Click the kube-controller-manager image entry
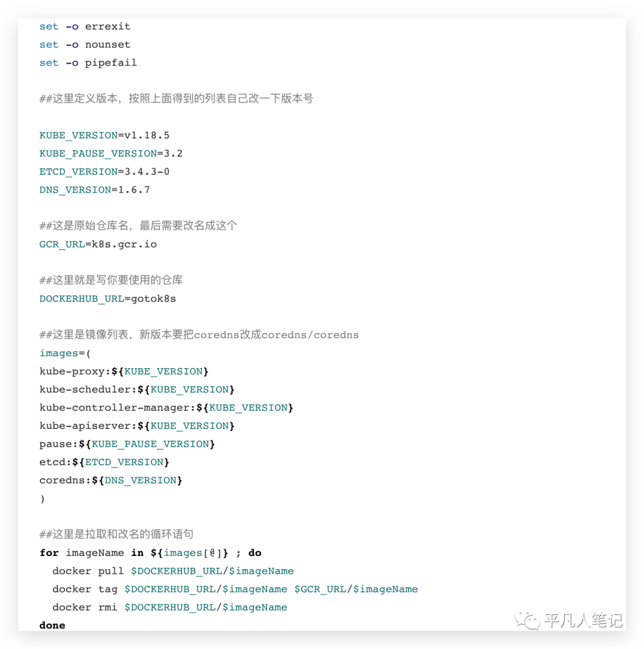This screenshot has width=644, height=649. pyautogui.click(x=166, y=407)
